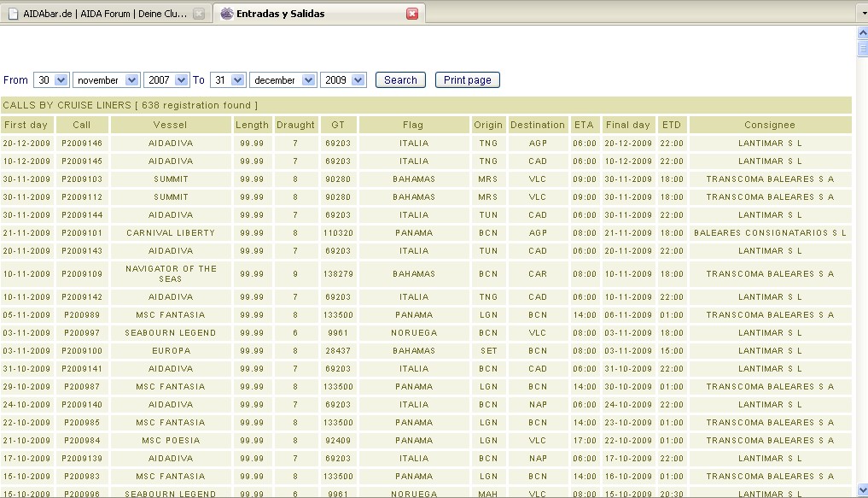Click the Print page button
868x498 pixels.
(467, 80)
